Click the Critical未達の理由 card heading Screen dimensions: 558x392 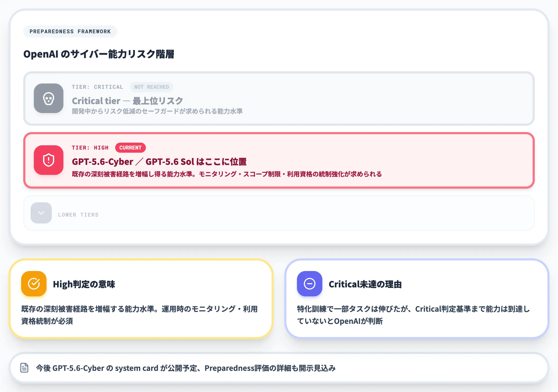click(x=365, y=284)
